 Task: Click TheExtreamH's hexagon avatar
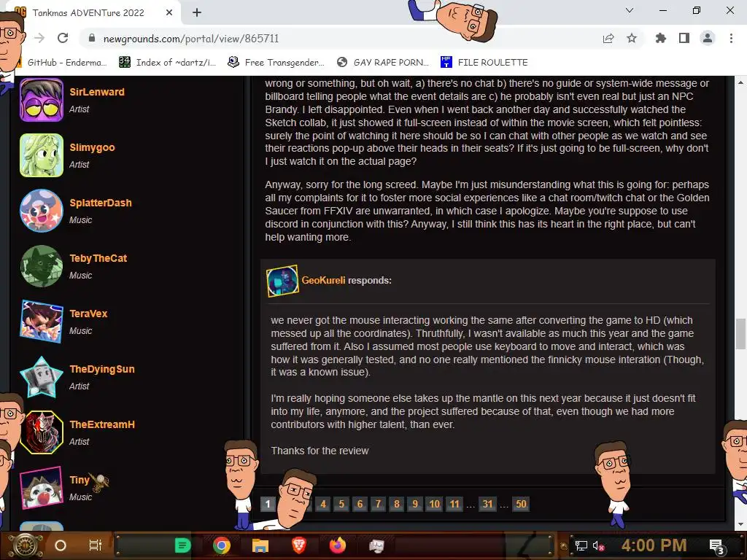coord(42,432)
